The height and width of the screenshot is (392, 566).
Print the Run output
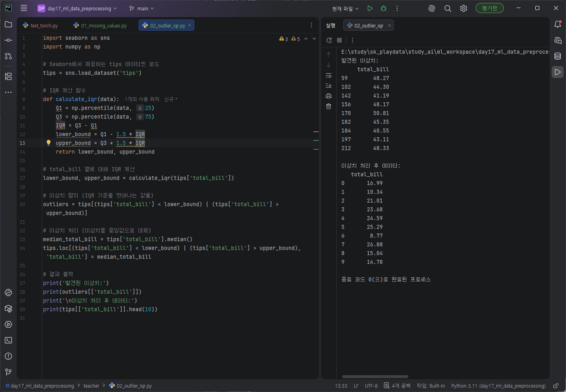tap(329, 96)
